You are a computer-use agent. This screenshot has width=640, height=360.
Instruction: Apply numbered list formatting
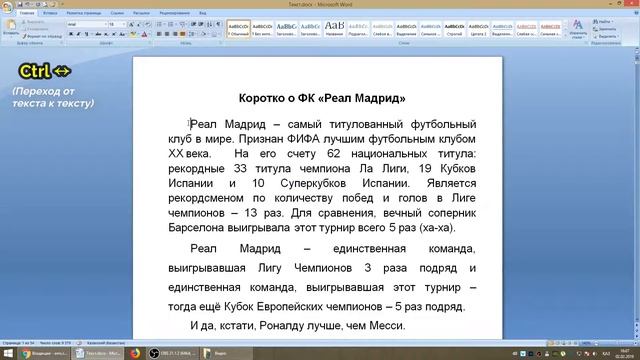point(171,24)
